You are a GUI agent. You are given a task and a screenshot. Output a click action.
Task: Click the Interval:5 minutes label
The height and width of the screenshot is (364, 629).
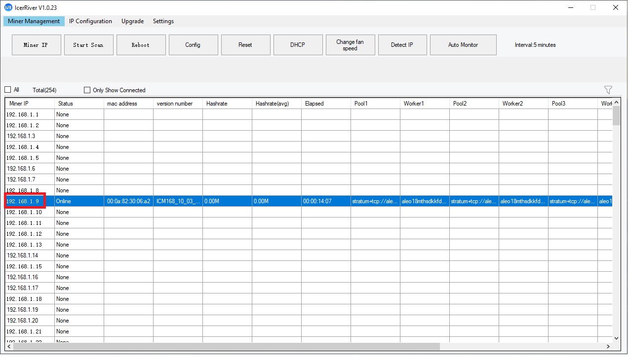pos(535,45)
